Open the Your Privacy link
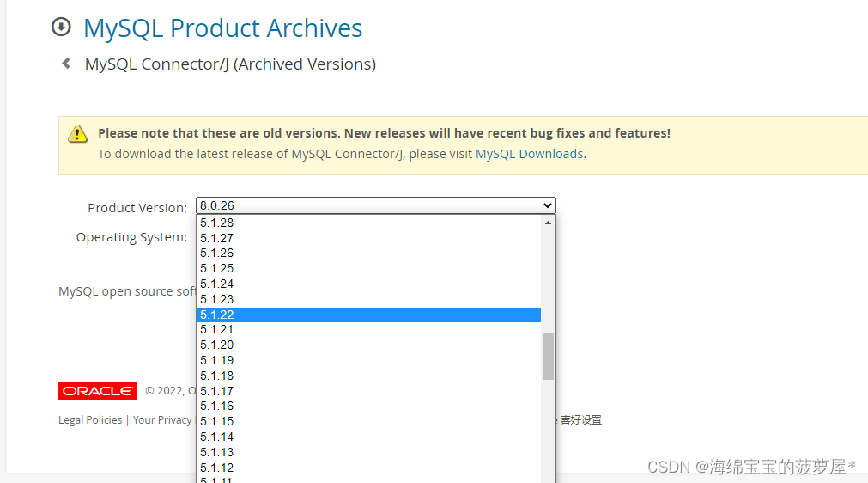The height and width of the screenshot is (483, 868). pos(162,420)
